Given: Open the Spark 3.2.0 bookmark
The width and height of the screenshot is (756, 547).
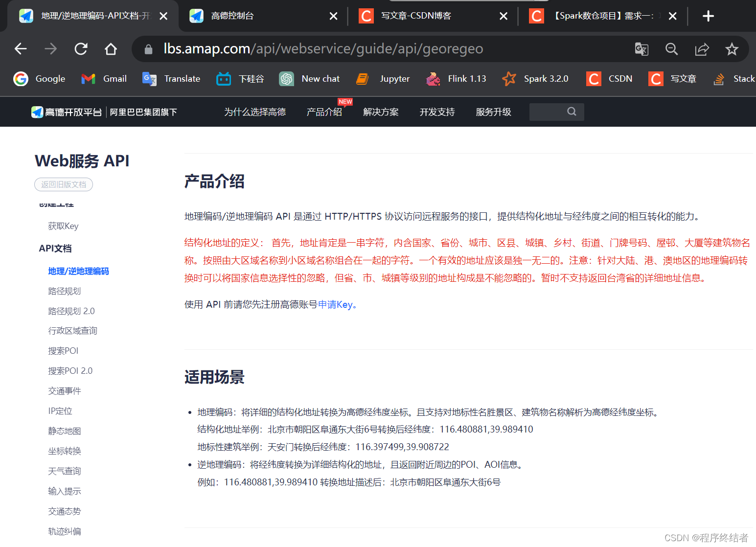Looking at the screenshot, I should tap(535, 79).
